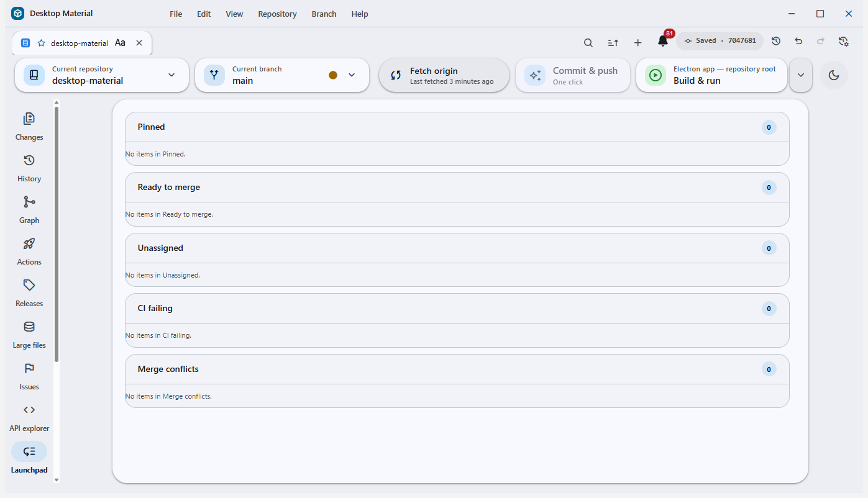Open the history settings clock-gear icon
868x498 pixels.
coord(843,41)
